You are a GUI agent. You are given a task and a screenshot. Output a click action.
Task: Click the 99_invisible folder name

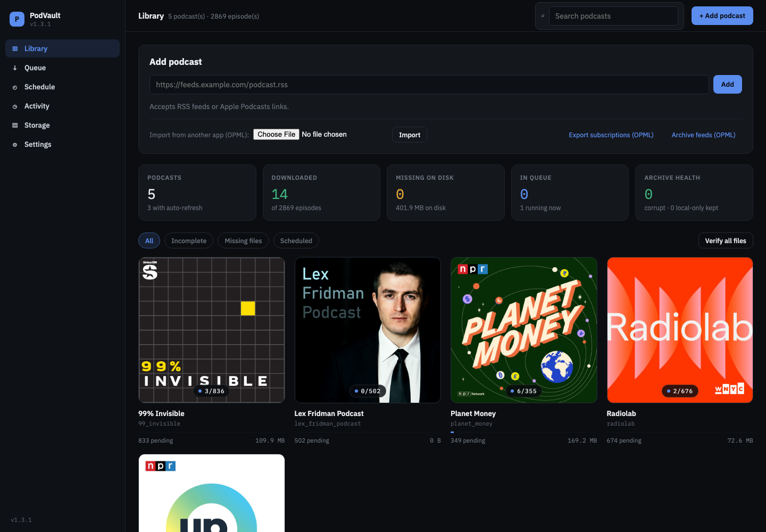click(160, 424)
